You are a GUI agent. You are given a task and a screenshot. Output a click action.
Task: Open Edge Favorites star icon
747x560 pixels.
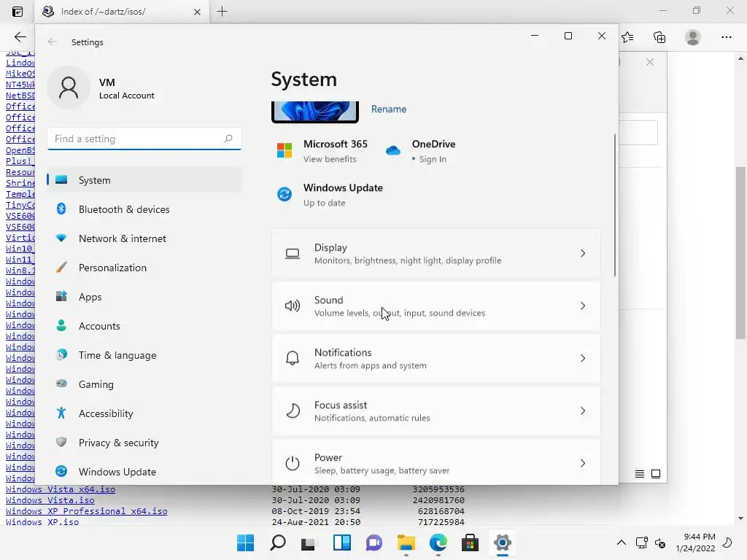click(x=627, y=37)
